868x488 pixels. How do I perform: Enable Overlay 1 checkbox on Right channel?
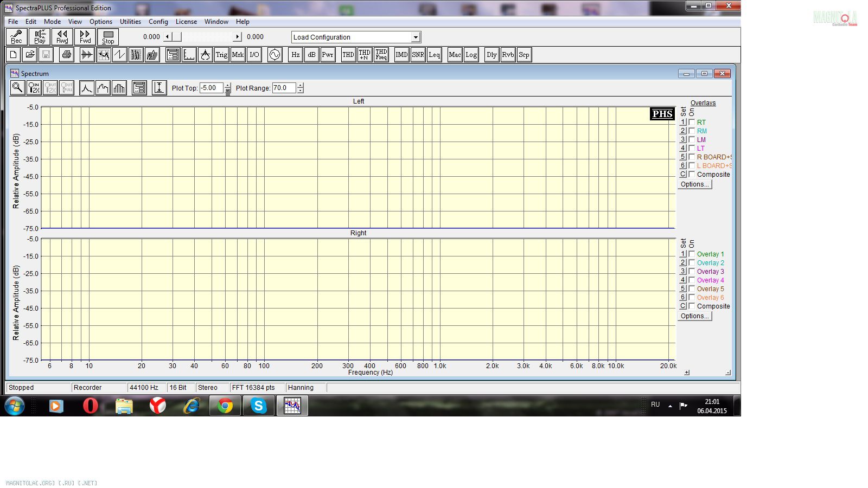(692, 254)
